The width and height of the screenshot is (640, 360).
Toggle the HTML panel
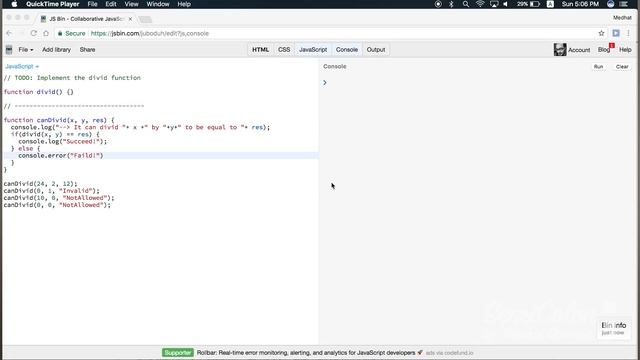tap(260, 49)
